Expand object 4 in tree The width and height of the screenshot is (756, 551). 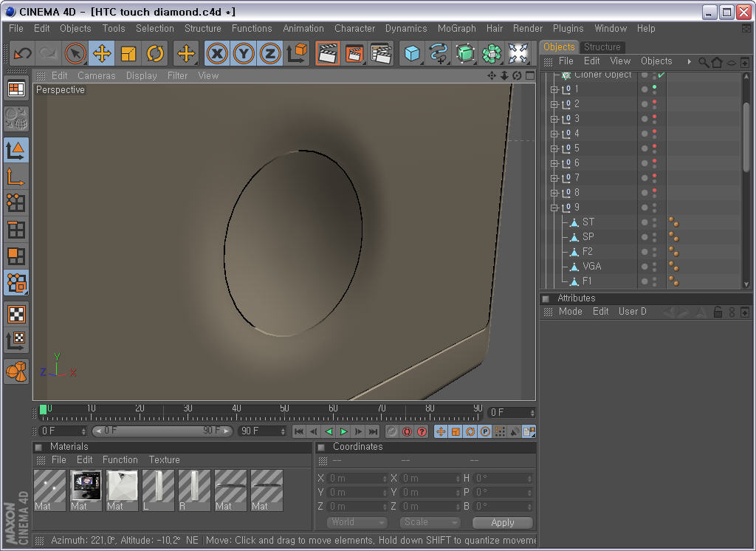click(x=554, y=134)
